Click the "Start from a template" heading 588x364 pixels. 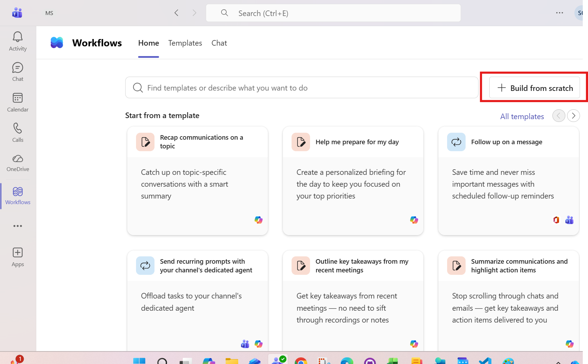(162, 115)
